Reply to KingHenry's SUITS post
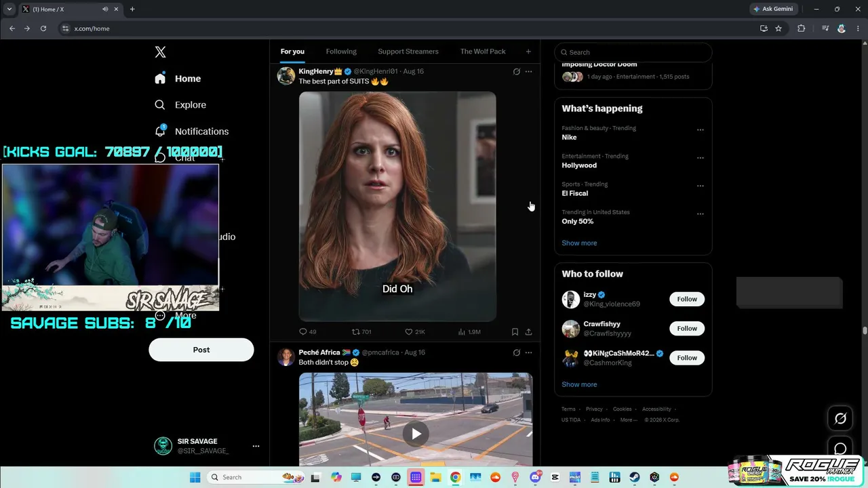The height and width of the screenshot is (488, 868). [307, 331]
